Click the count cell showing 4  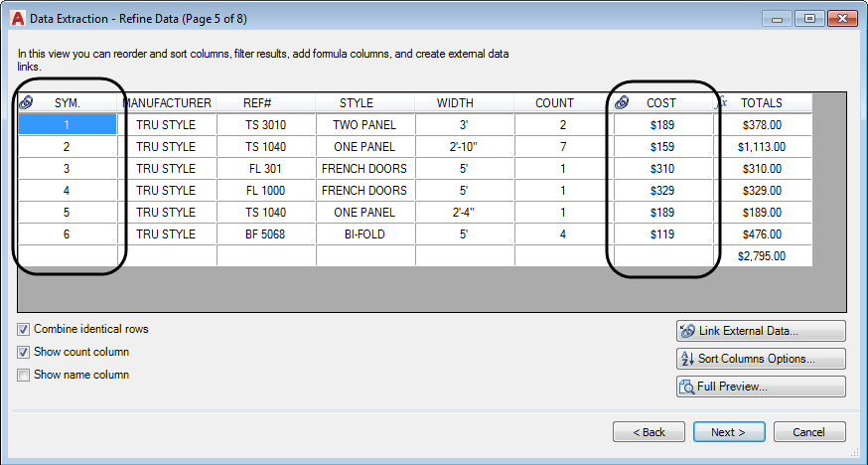(563, 234)
